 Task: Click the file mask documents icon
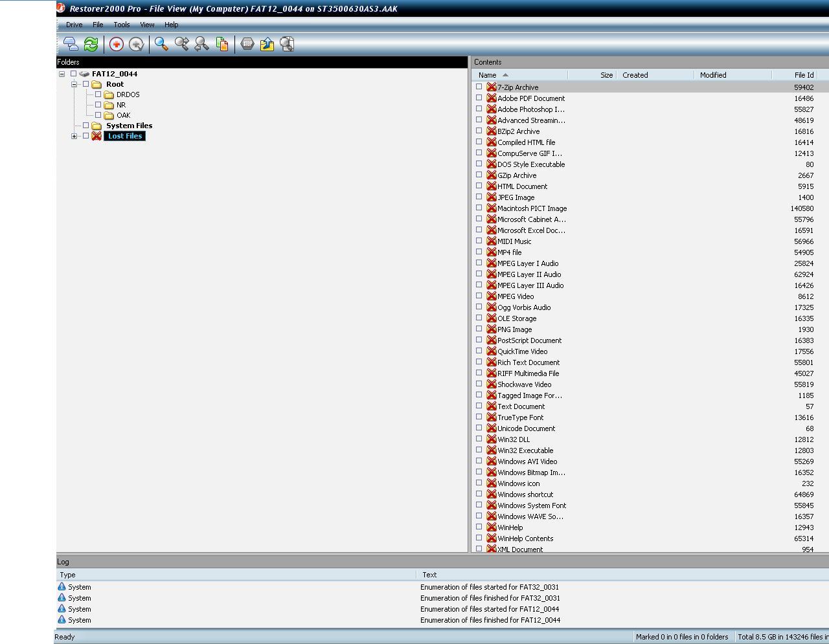pos(222,44)
